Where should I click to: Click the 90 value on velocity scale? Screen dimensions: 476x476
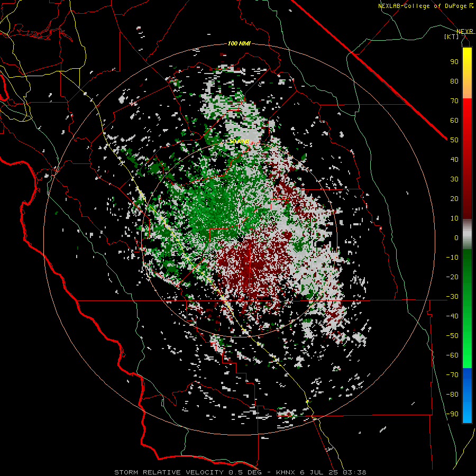click(454, 62)
